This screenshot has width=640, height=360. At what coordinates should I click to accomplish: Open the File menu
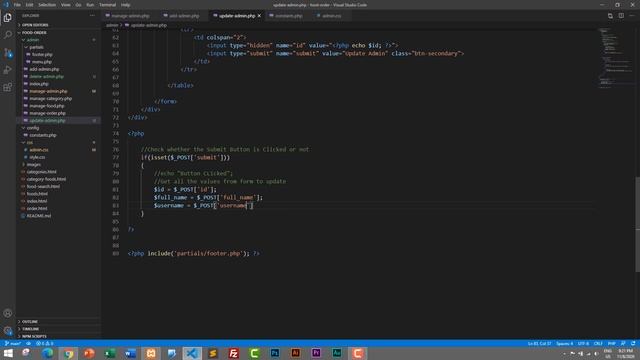[17, 5]
